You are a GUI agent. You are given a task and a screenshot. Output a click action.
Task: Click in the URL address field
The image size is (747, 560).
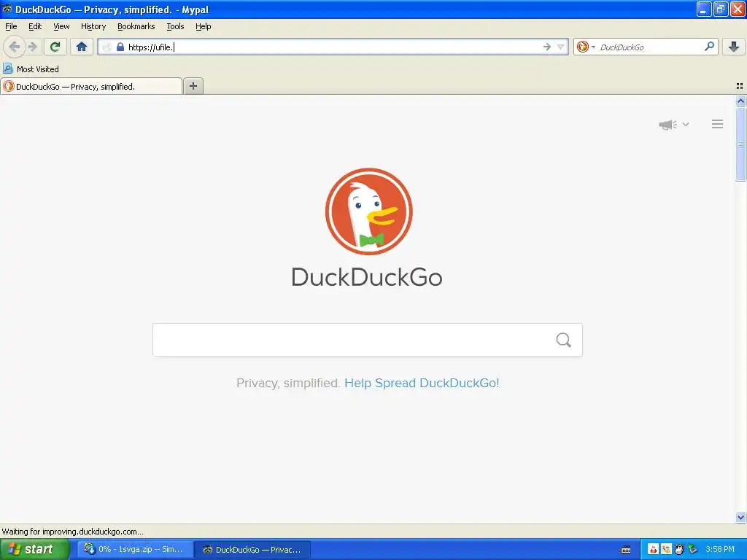click(333, 47)
